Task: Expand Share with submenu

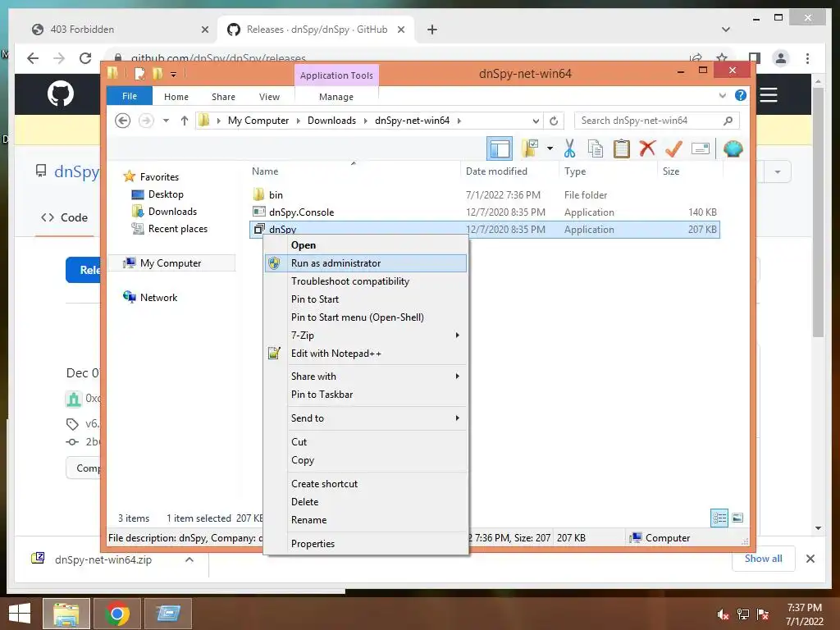Action: (366, 376)
